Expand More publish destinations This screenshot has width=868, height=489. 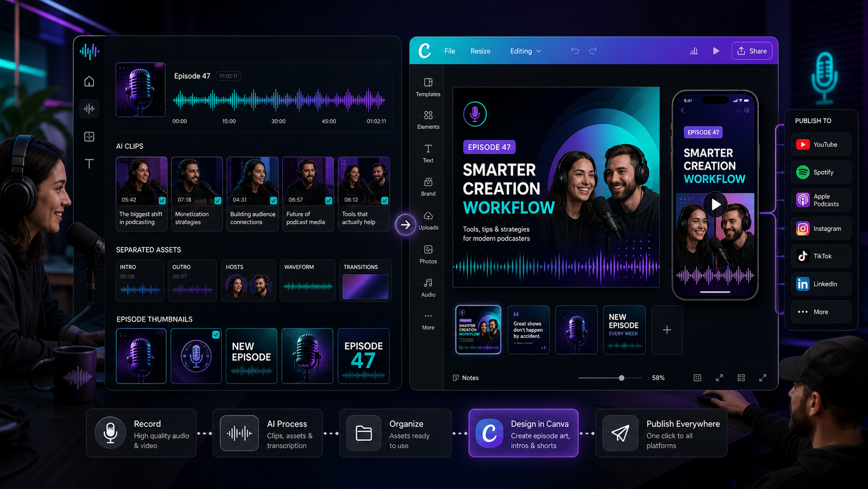tap(821, 312)
